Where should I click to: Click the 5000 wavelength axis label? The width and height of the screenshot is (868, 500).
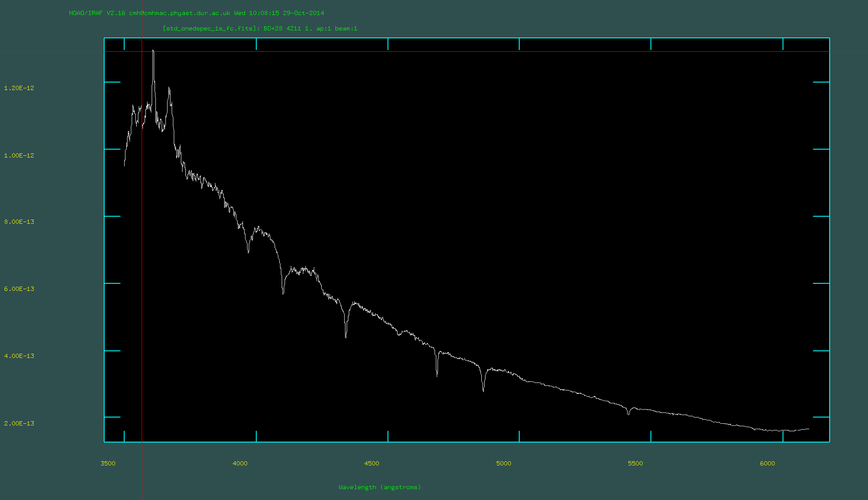503,463
